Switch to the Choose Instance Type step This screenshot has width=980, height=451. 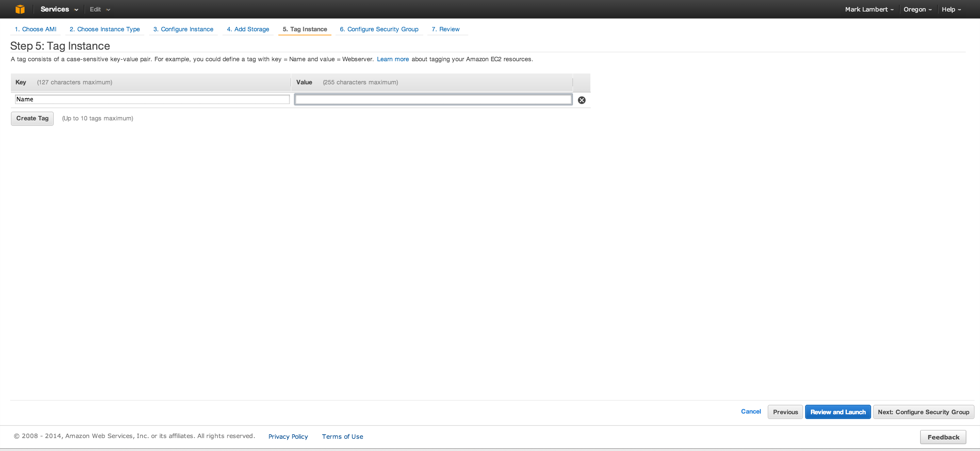(104, 29)
